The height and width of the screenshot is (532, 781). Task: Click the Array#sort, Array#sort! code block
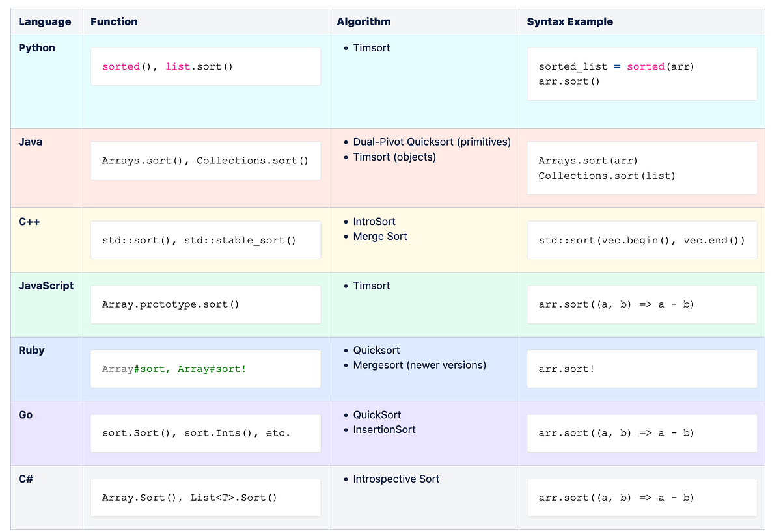coord(205,369)
